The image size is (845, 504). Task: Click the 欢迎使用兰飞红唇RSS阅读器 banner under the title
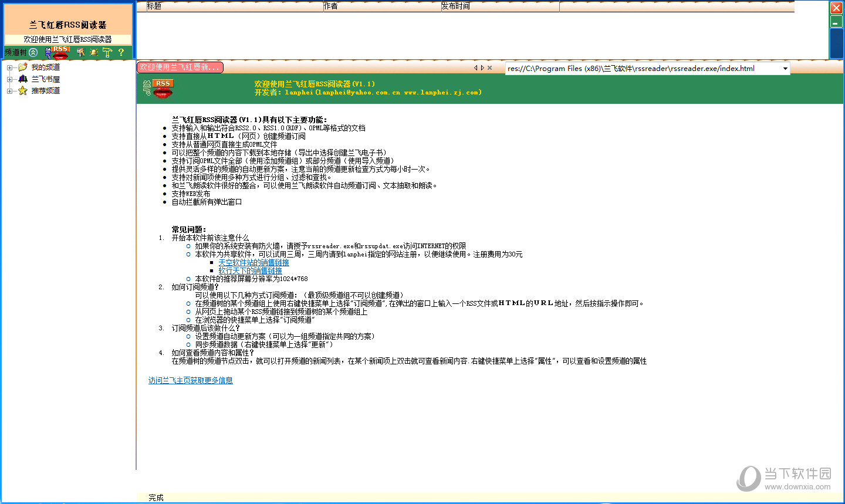click(68, 39)
